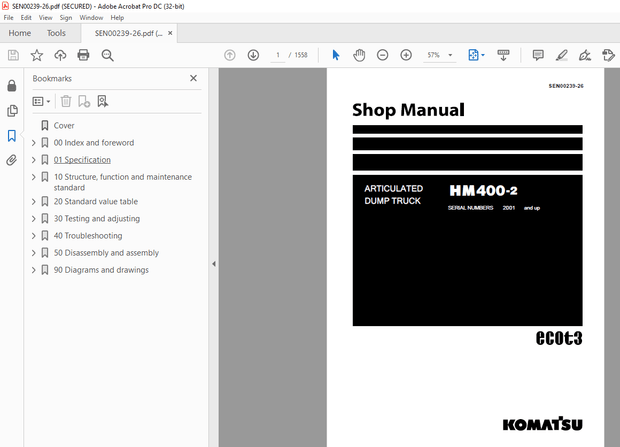The width and height of the screenshot is (620, 447).
Task: Open the View menu
Action: 45,17
